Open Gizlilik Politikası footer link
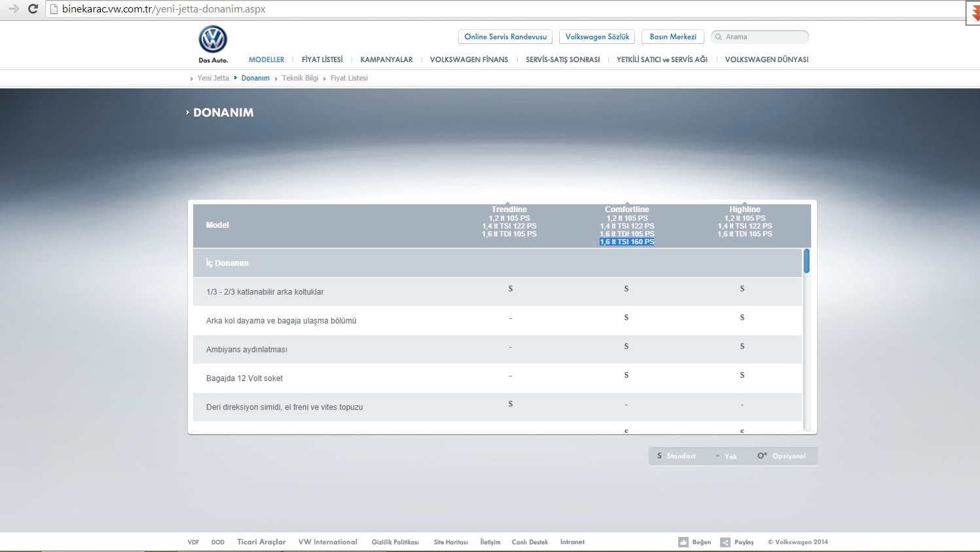The width and height of the screenshot is (980, 552). [395, 542]
